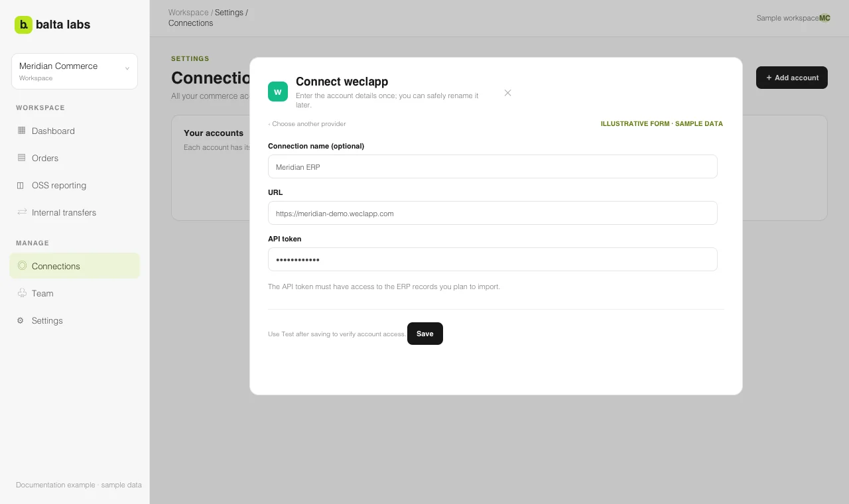
Task: Click the Settings gear icon
Action: [20, 320]
